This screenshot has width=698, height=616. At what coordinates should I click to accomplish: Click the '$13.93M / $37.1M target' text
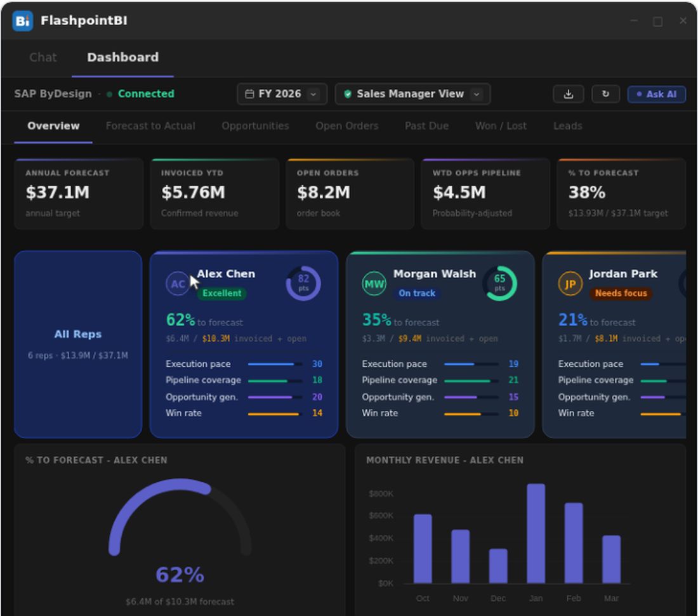pos(618,213)
